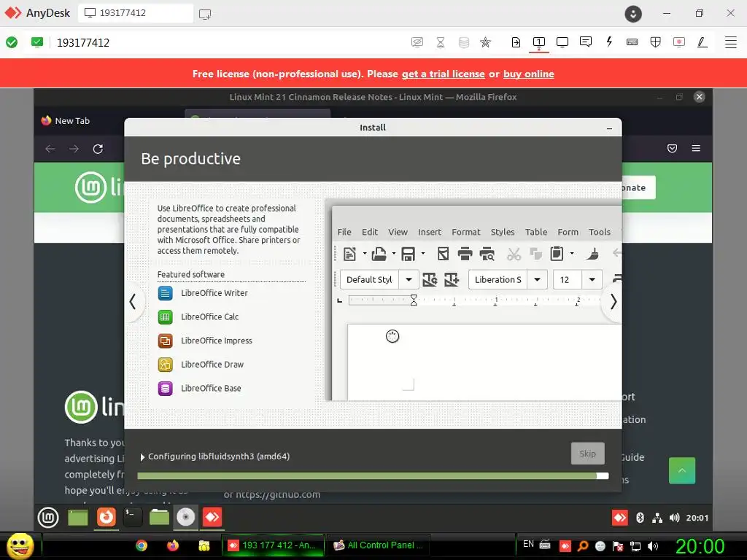The width and height of the screenshot is (747, 560).
Task: Click the View menu in slideshow image
Action: click(x=398, y=232)
